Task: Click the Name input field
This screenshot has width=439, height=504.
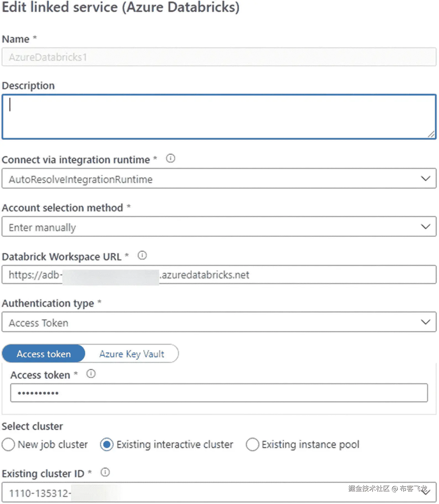Action: 219,57
